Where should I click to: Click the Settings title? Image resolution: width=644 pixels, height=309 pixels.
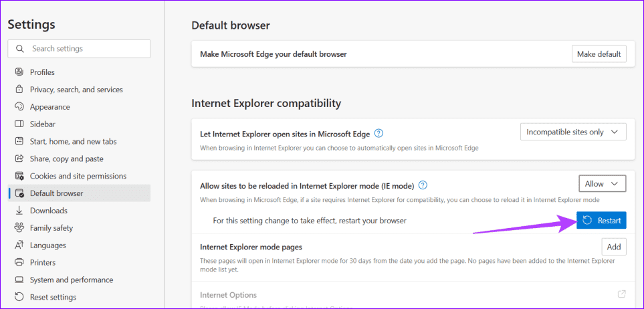[31, 25]
